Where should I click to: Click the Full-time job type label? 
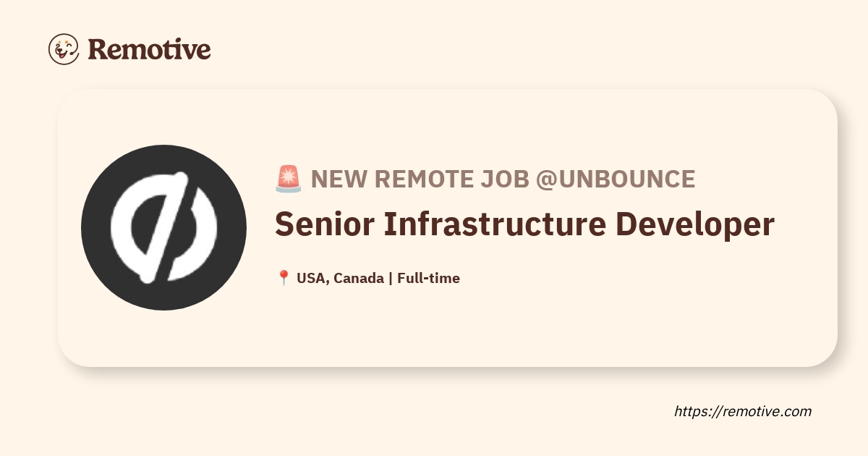coord(428,278)
